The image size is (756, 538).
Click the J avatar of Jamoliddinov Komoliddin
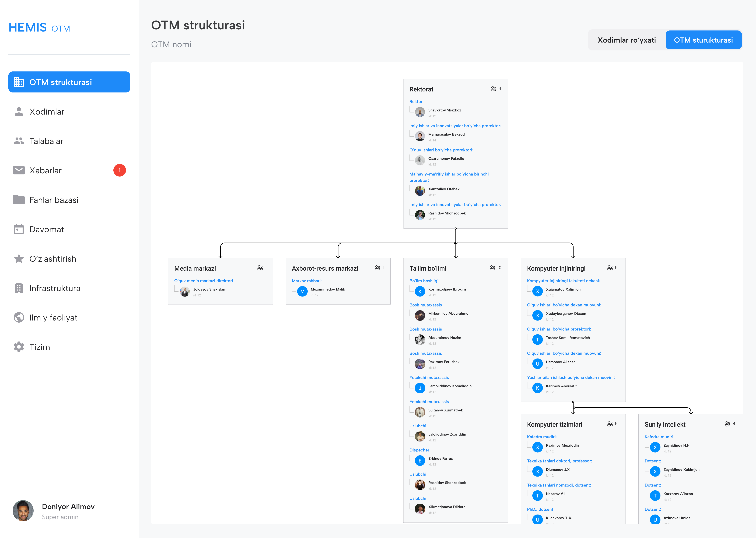coord(420,388)
